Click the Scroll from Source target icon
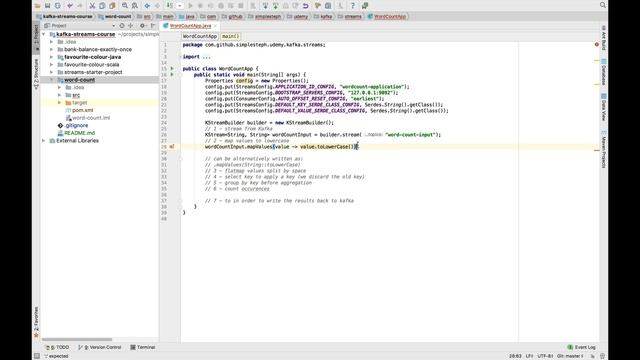This screenshot has width=640, height=360. click(122, 26)
